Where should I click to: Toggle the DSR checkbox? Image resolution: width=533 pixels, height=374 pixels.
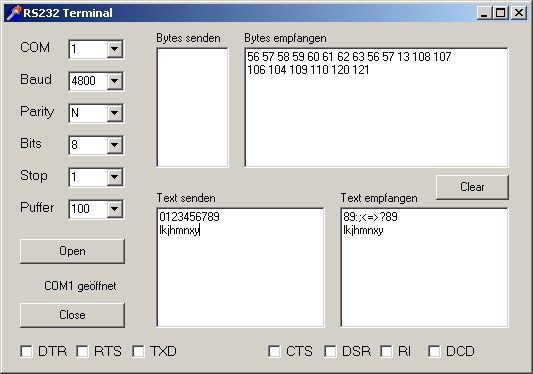pos(330,351)
